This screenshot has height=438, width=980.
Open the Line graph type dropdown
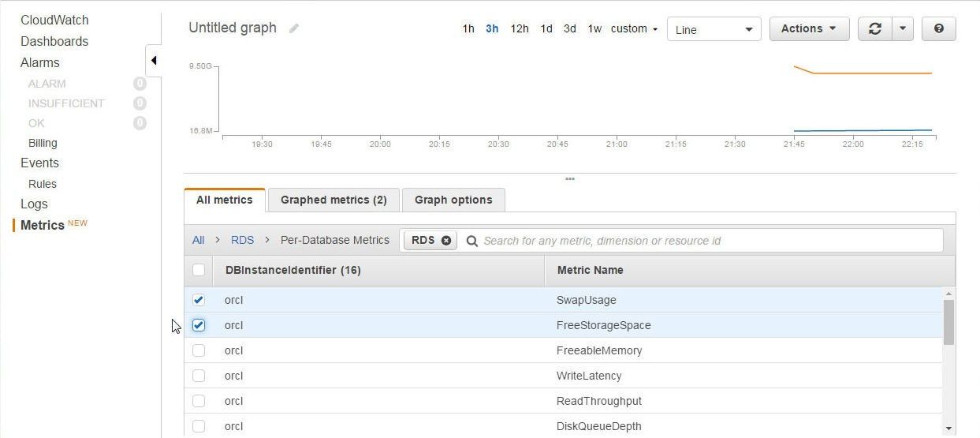coord(714,29)
